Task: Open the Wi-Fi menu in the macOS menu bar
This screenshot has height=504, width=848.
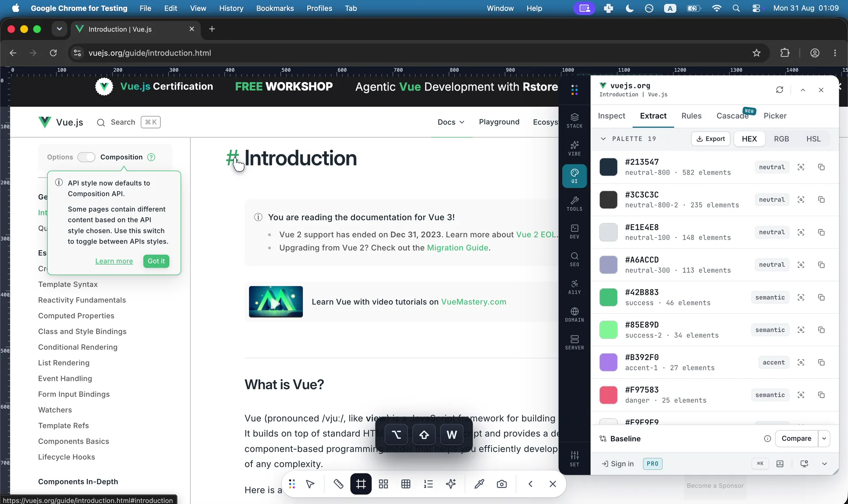Action: click(x=716, y=8)
